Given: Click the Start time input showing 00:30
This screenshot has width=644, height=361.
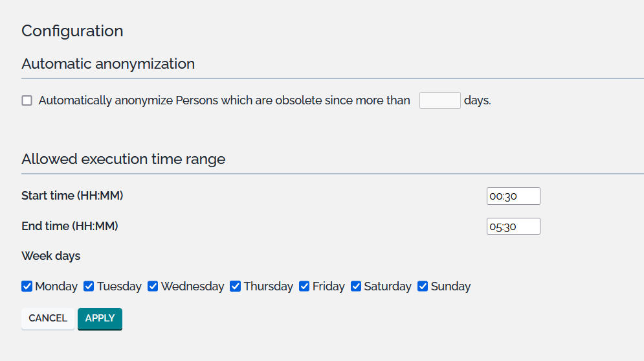Looking at the screenshot, I should (x=513, y=196).
